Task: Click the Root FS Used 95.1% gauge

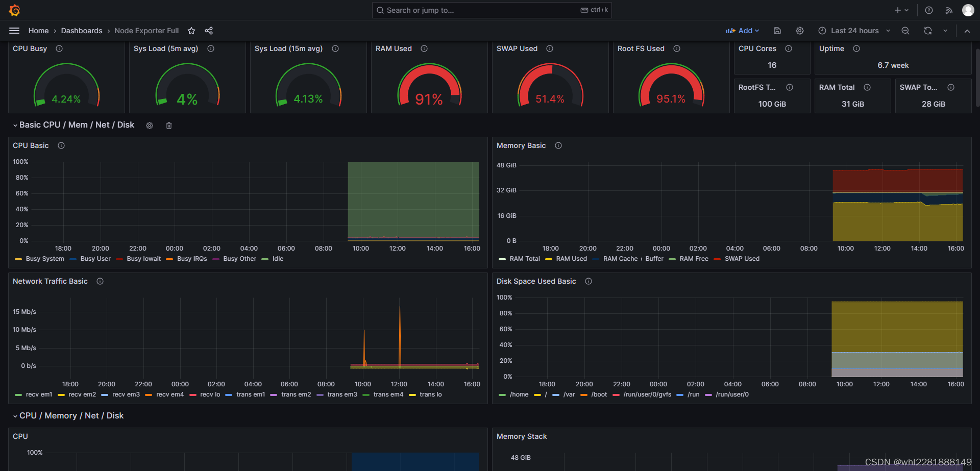Action: click(x=671, y=85)
